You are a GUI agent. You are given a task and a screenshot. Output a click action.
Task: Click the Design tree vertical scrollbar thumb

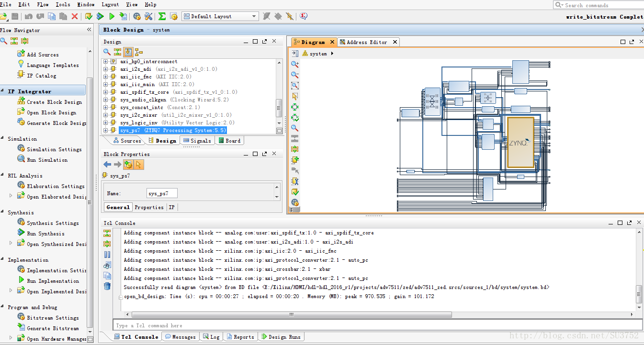tap(279, 108)
